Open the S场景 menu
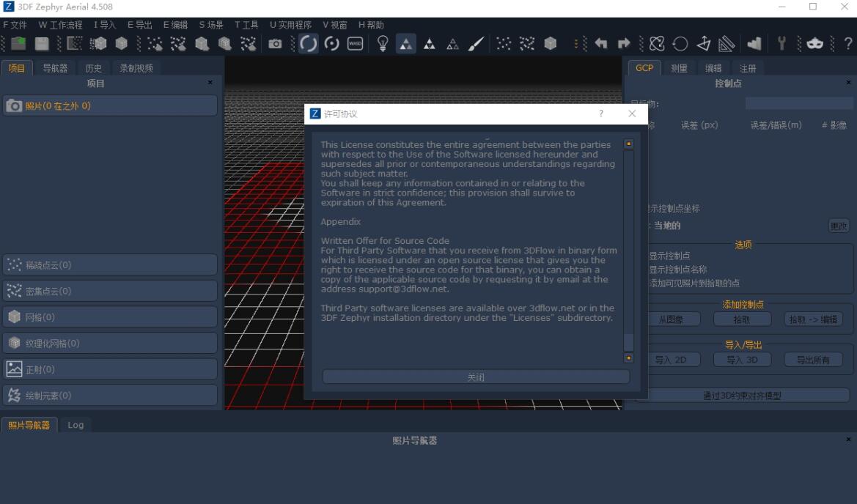Screen dimensions: 857x504 pos(211,25)
